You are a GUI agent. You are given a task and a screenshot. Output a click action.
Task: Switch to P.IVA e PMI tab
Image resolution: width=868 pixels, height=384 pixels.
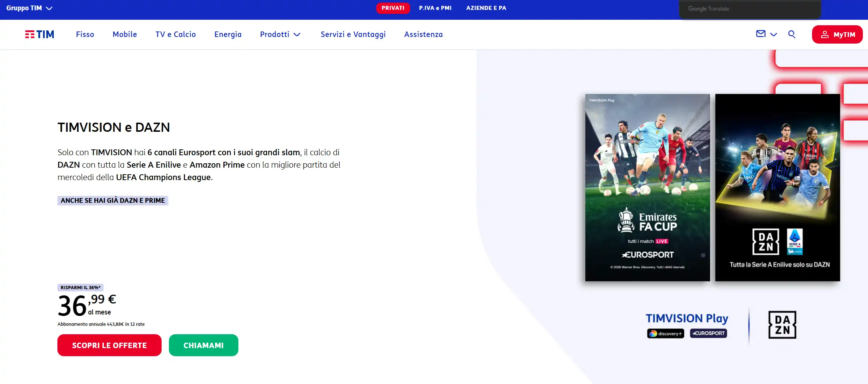coord(435,8)
